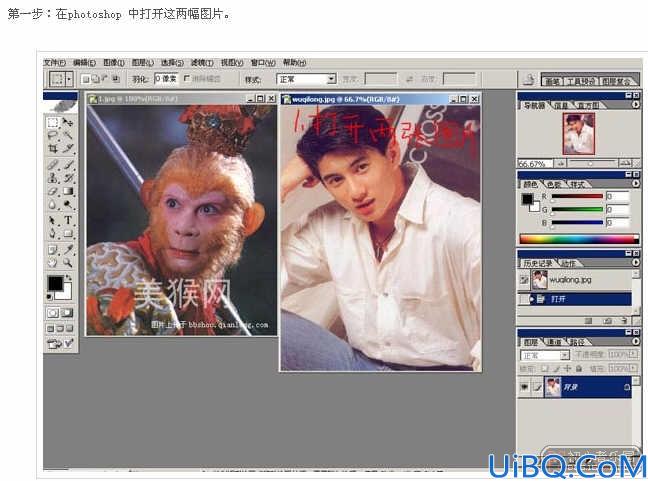Select the Rectangle shape tool
The height and width of the screenshot is (481, 648).
[x=67, y=233]
